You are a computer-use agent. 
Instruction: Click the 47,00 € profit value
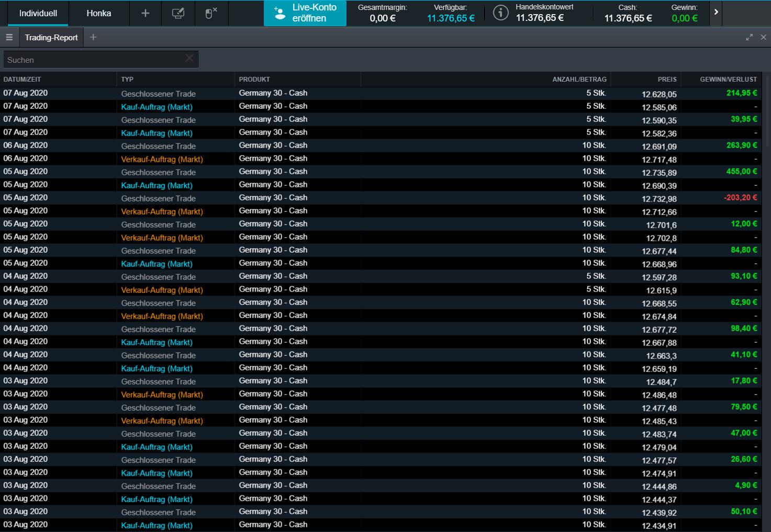[x=744, y=433]
